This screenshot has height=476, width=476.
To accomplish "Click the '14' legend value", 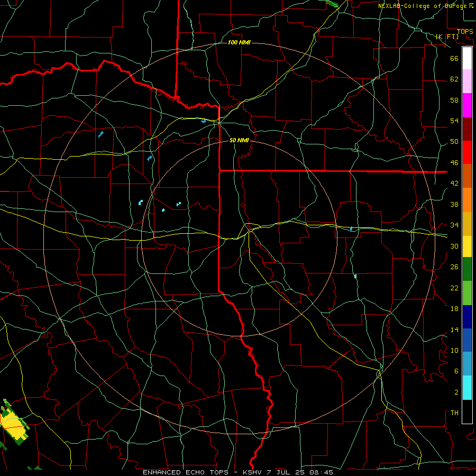I will (454, 329).
